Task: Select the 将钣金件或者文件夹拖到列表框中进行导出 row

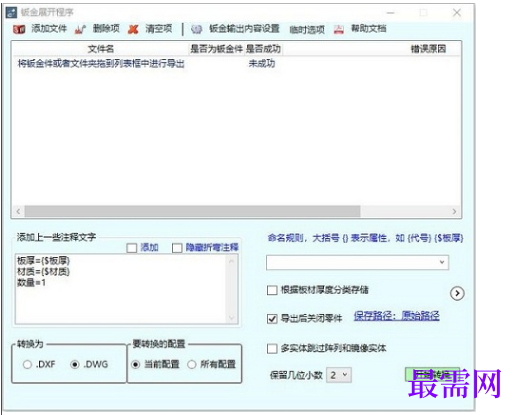Action: tap(101, 63)
